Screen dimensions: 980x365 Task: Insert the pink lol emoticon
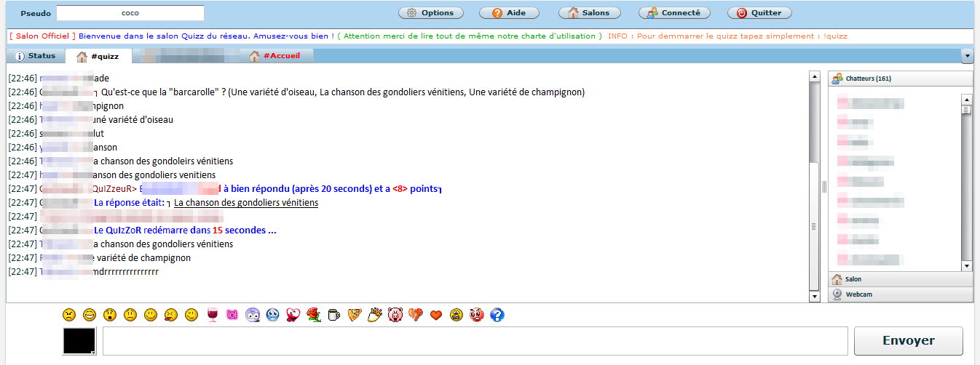point(232,315)
